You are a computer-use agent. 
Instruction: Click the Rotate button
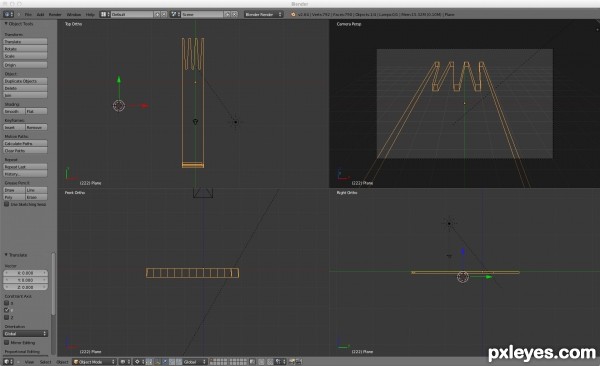point(25,49)
